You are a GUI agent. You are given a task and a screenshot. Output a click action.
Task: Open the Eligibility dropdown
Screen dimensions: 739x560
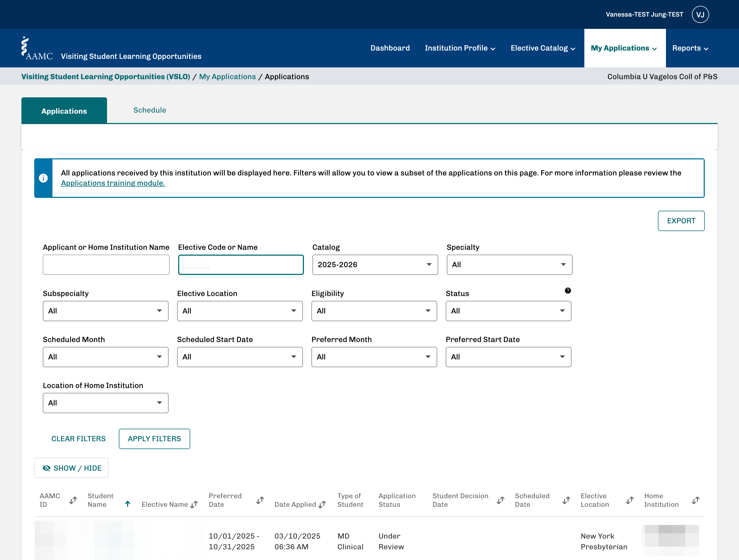(374, 311)
